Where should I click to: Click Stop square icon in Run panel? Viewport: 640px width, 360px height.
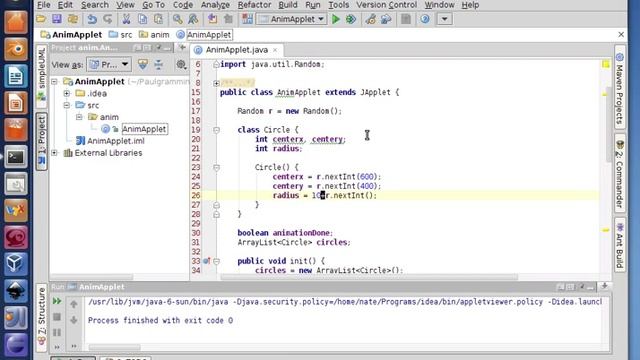click(x=57, y=317)
